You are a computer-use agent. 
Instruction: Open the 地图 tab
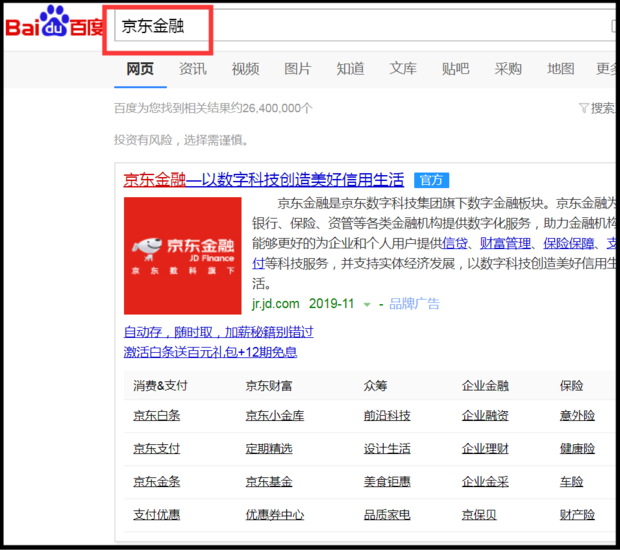(561, 69)
